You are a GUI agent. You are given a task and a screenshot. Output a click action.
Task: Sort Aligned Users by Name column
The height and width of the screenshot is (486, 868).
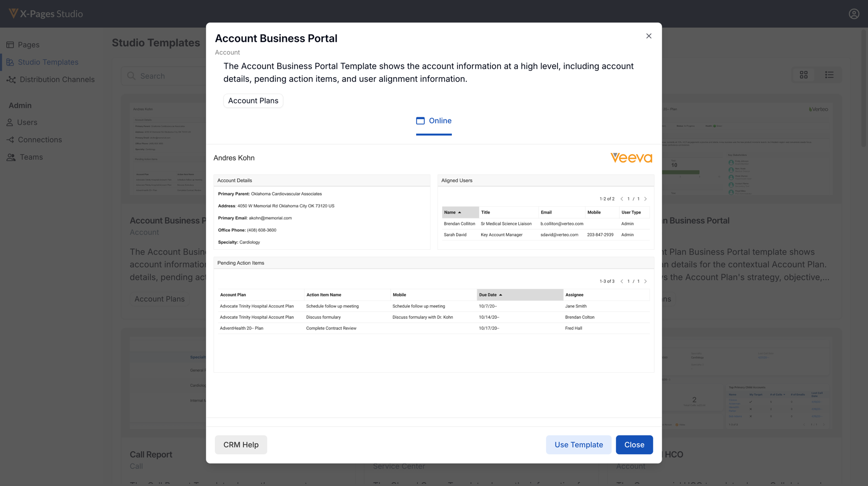(x=460, y=212)
